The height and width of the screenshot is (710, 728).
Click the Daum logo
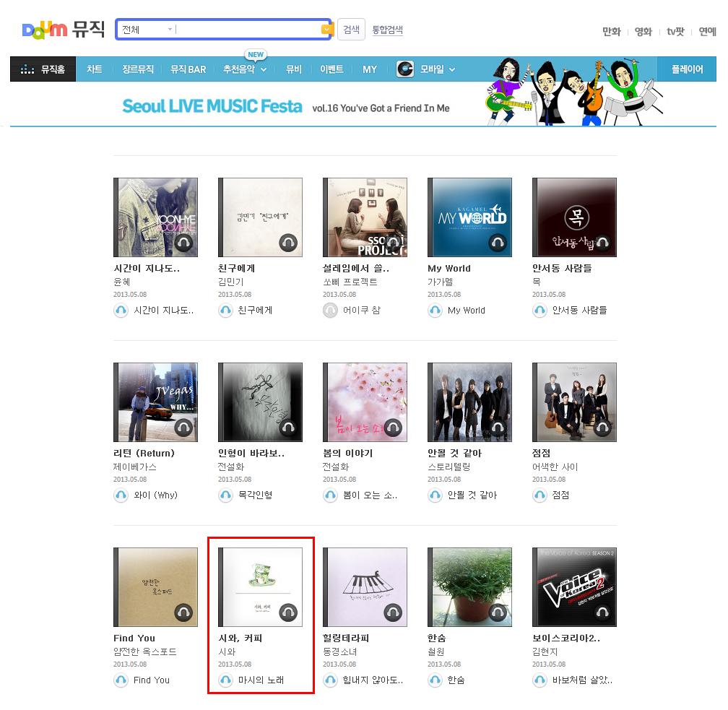45,30
